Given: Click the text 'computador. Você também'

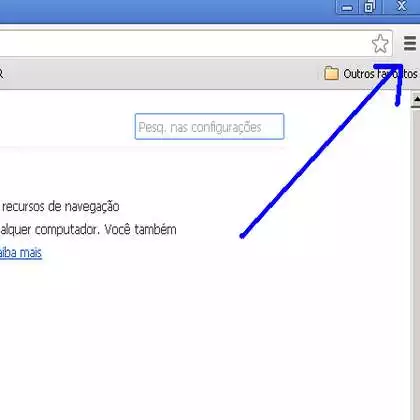Looking at the screenshot, I should 105,230.
